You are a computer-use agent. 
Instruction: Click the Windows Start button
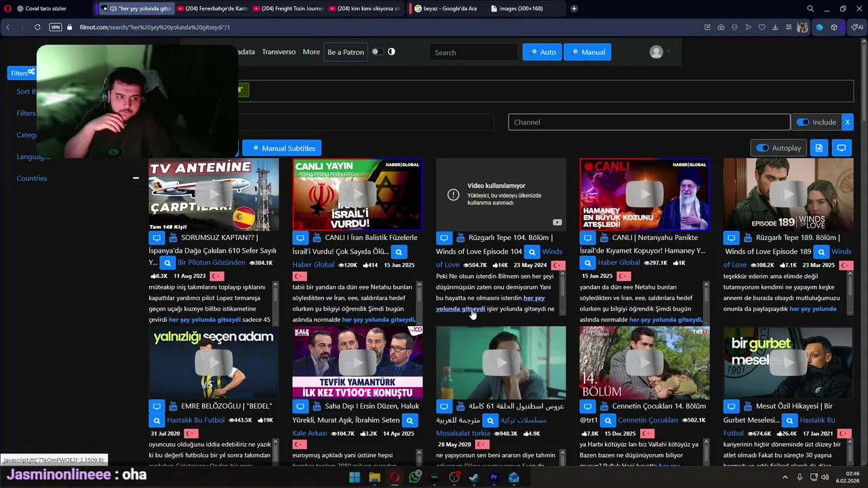coord(355,478)
